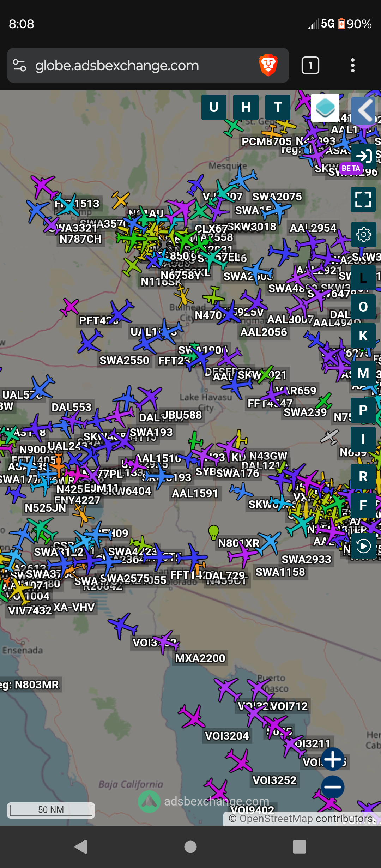381x868 pixels.
Task: Select aircraft label AAL2954
Action: 313,228
